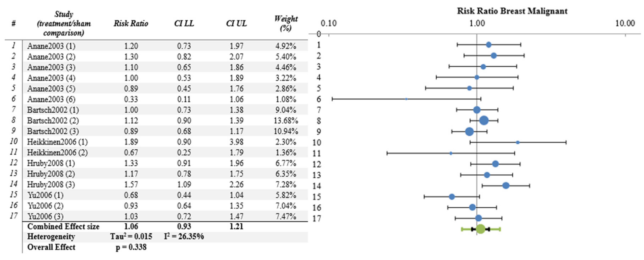Click the green combined effect marker
Screen dimensions: 644x260
pos(480,229)
